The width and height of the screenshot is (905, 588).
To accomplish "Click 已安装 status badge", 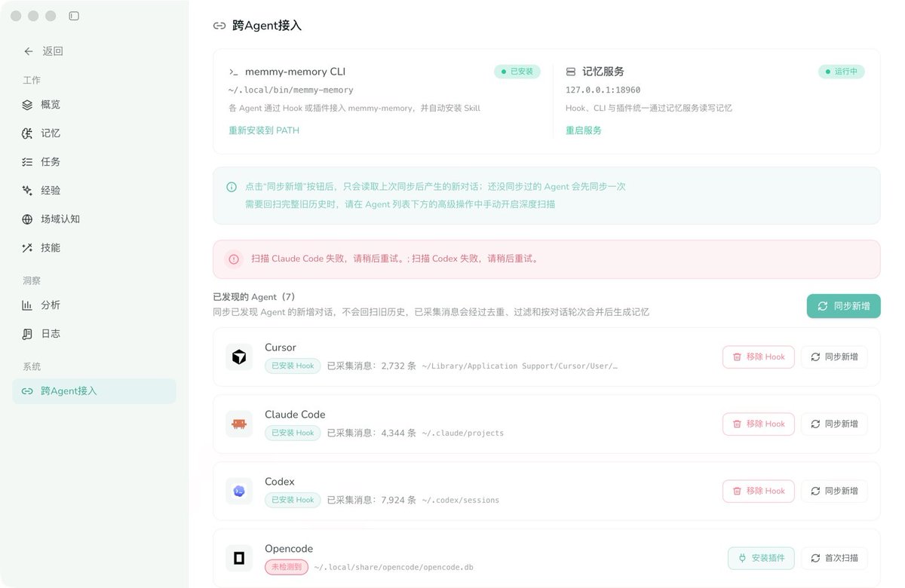I will (517, 72).
